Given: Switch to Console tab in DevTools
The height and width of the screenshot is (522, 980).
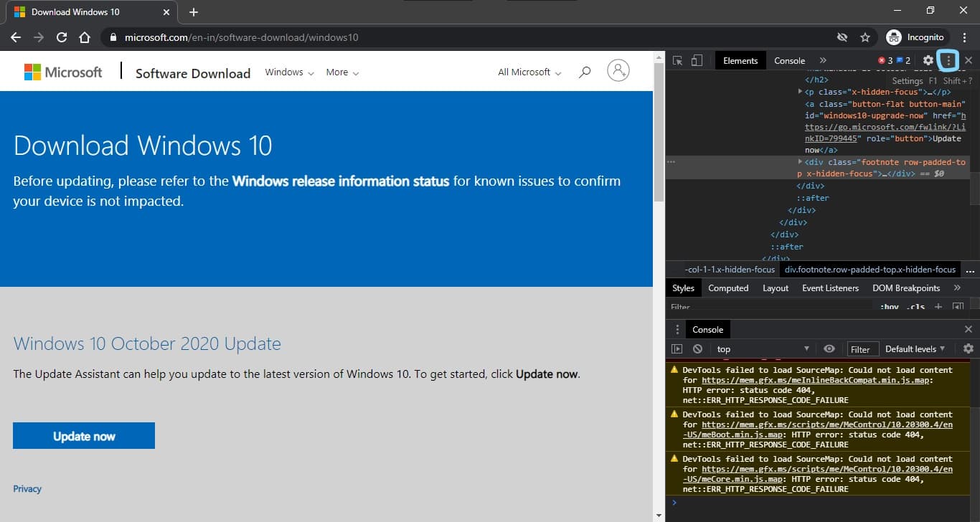Looking at the screenshot, I should point(789,61).
